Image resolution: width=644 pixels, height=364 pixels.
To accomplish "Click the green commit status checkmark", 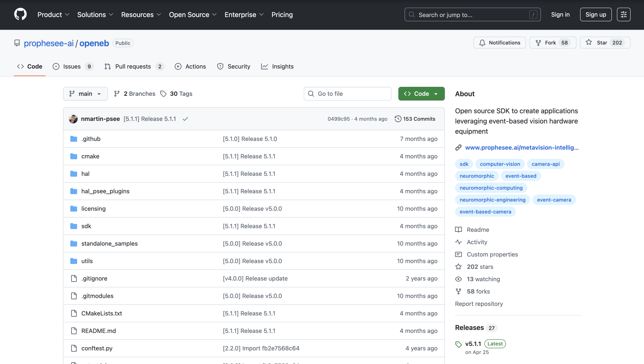I will click(x=185, y=119).
